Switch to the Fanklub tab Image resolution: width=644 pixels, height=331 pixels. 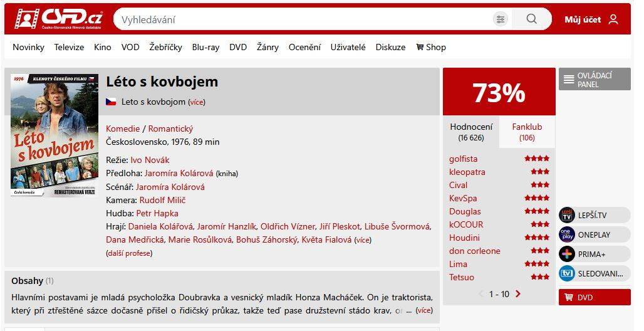point(527,132)
